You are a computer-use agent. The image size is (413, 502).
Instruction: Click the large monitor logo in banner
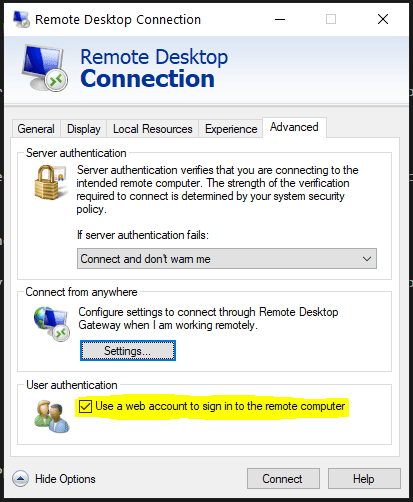point(45,68)
